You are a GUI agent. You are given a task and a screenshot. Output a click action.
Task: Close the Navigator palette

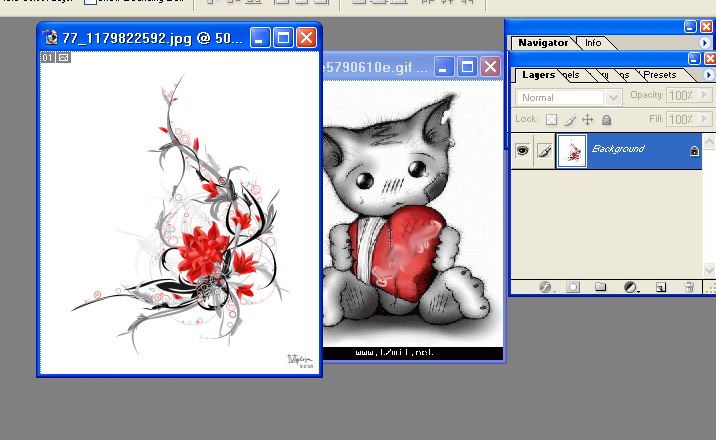point(706,26)
